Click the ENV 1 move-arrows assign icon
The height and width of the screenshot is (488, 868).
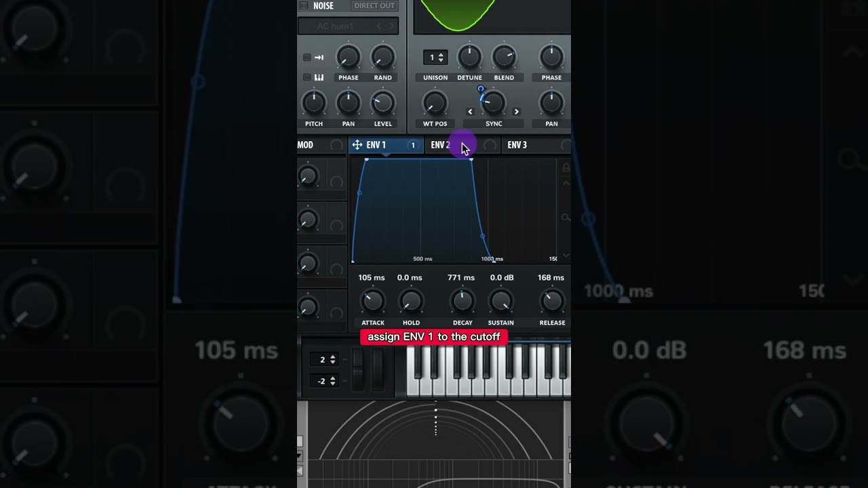[357, 145]
